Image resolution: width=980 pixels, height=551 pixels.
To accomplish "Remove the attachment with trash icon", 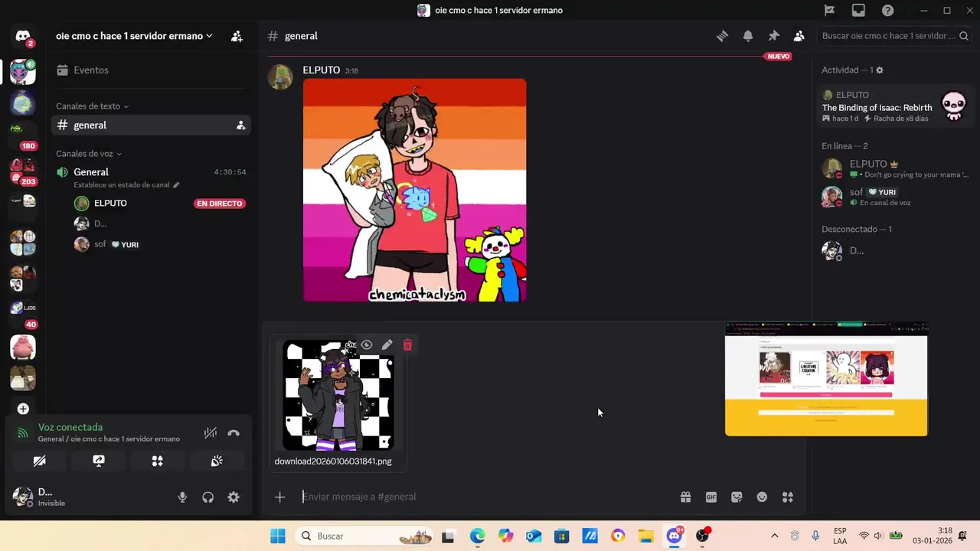I will (407, 345).
